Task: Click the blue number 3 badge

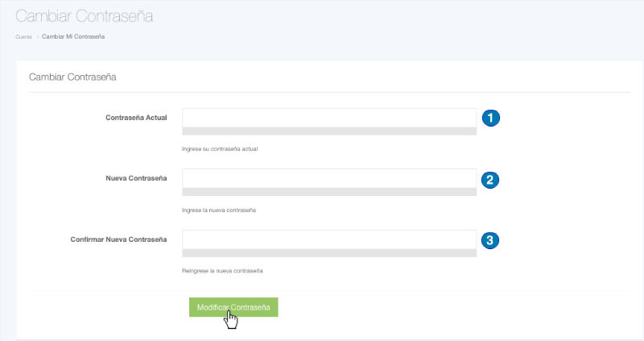Action: pos(491,239)
